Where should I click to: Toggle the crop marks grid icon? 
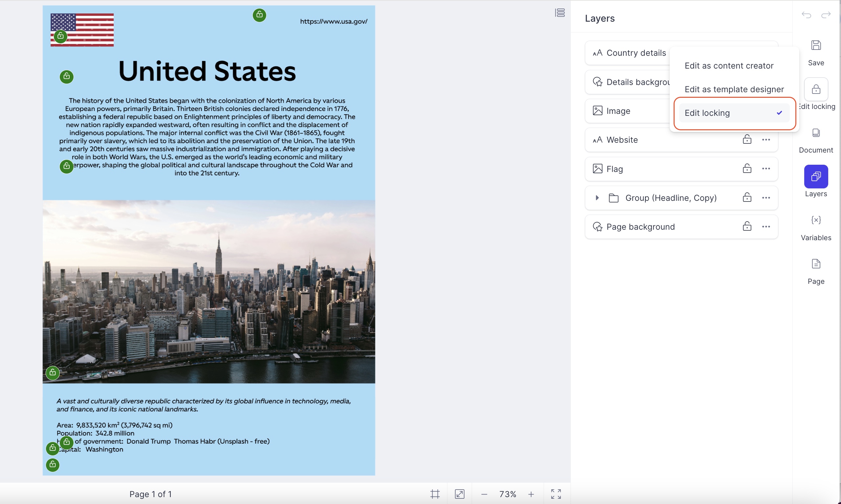click(435, 494)
